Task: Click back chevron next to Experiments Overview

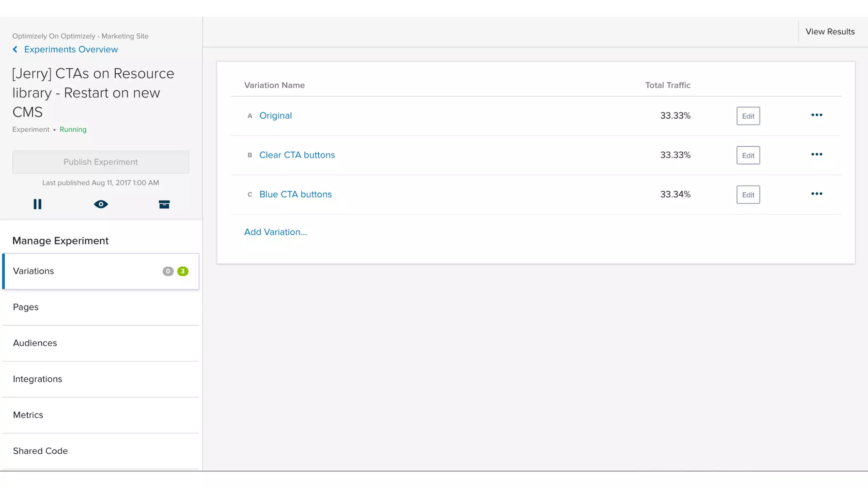Action: click(15, 50)
